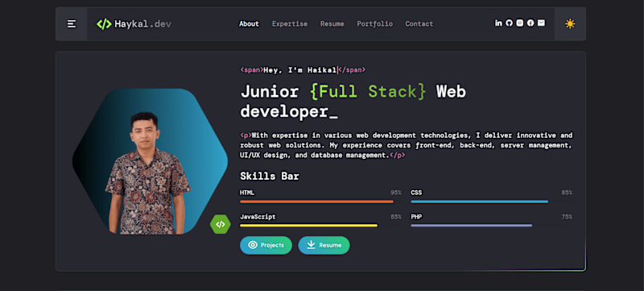Select the About nav item
The image size is (644, 291).
click(x=249, y=24)
